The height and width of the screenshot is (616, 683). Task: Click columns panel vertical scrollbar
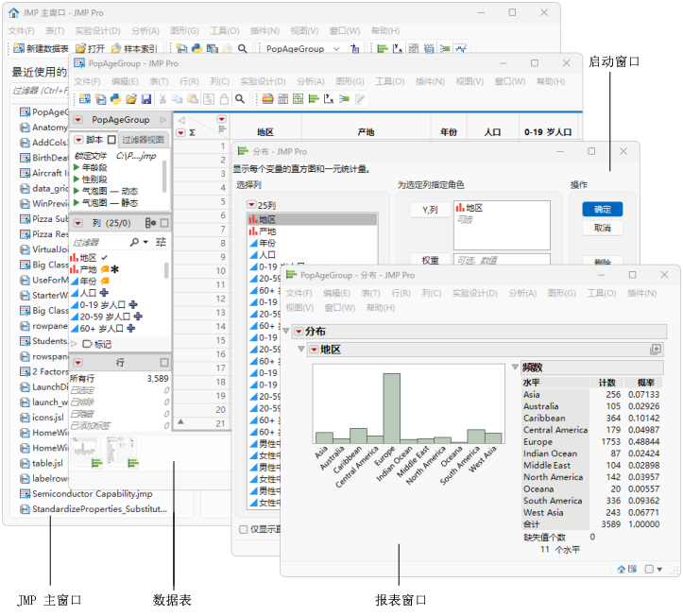[x=166, y=270]
